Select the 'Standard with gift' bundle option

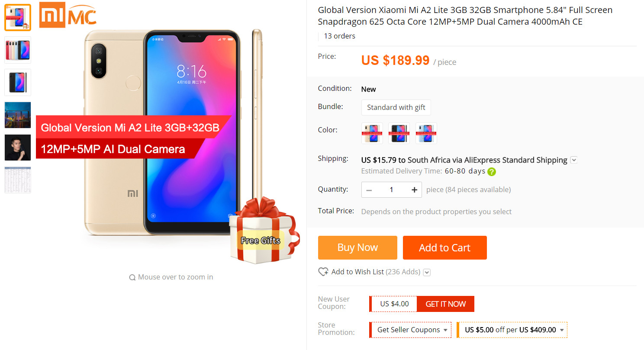pyautogui.click(x=396, y=107)
